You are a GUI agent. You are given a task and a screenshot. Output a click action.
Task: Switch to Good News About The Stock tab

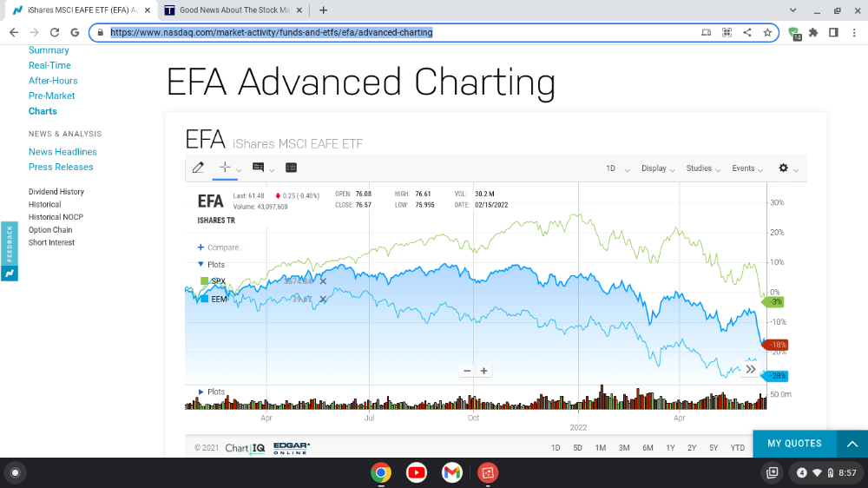[234, 10]
